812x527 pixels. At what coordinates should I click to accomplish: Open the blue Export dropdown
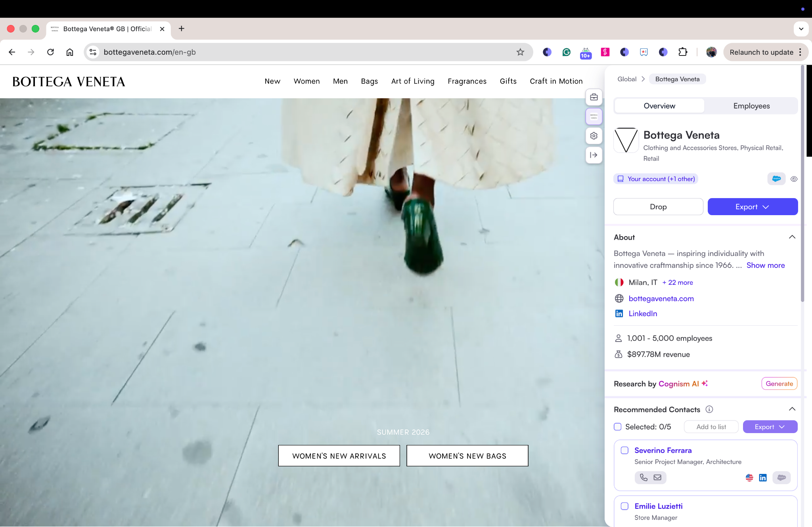pos(752,207)
